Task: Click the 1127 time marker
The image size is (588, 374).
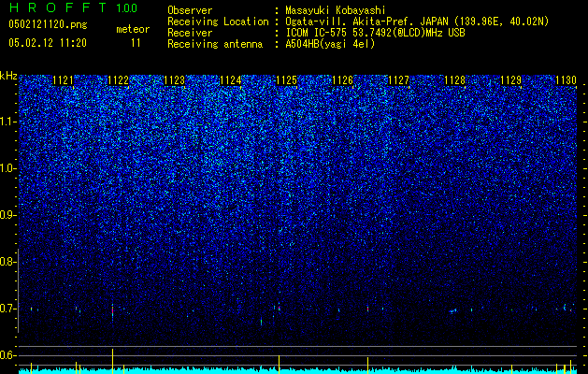Action: [x=398, y=80]
